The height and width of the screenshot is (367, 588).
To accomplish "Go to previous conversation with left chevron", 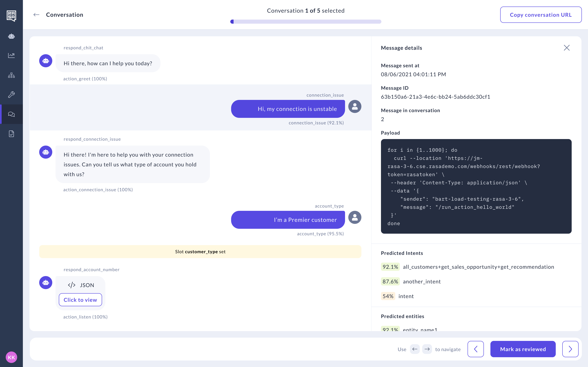I will pos(476,349).
